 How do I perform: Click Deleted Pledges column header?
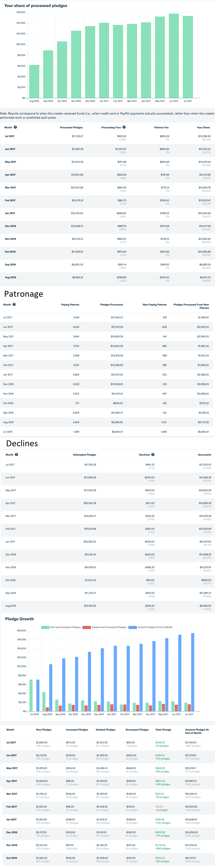click(105, 730)
